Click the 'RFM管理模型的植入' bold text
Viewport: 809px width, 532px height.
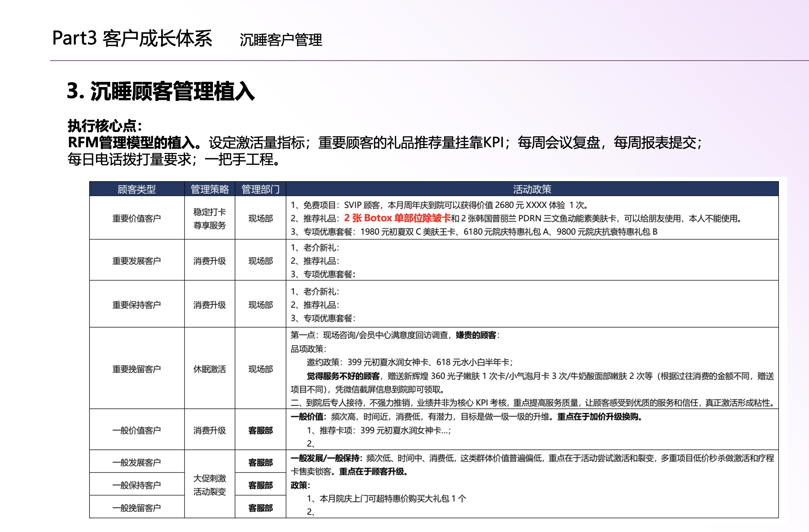tap(131, 143)
